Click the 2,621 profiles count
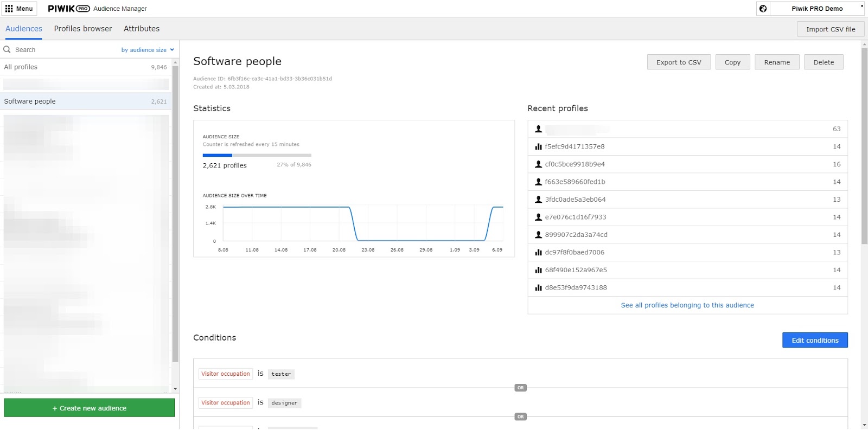 [225, 165]
